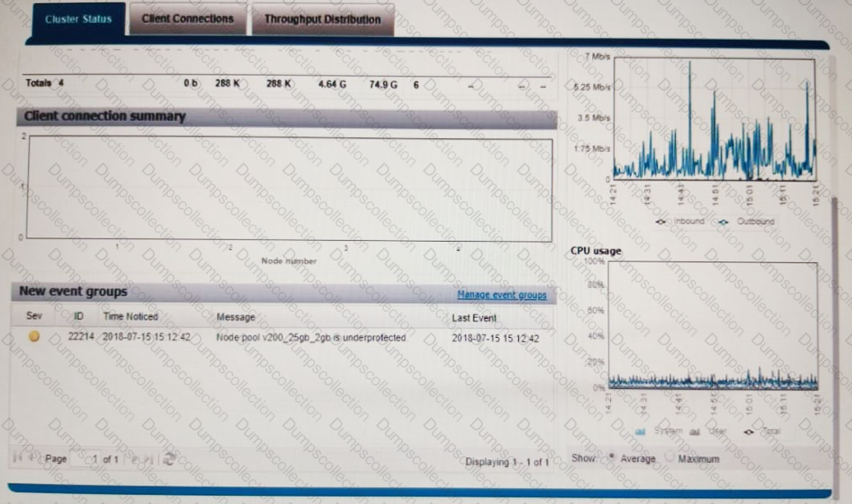
Task: Click the Total legend icon under CPU usage
Action: pyautogui.click(x=748, y=430)
